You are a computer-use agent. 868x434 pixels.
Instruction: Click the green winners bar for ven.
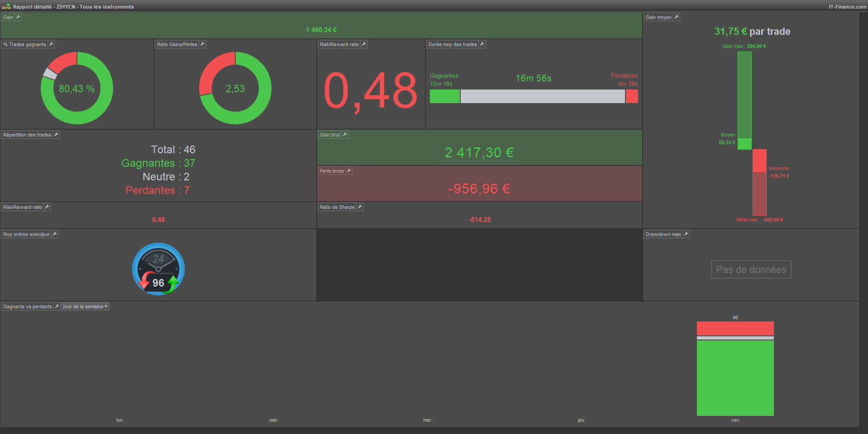735,378
